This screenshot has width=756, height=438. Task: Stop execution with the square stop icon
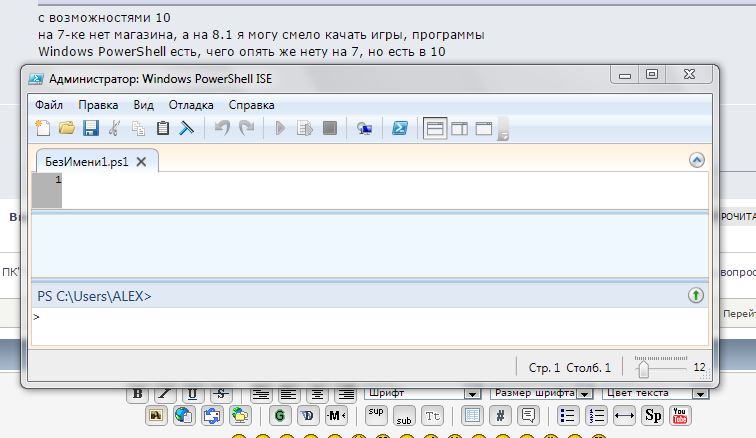tap(330, 128)
